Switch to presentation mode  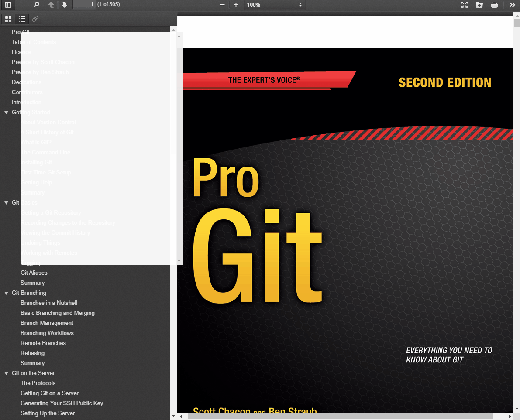coord(465,5)
